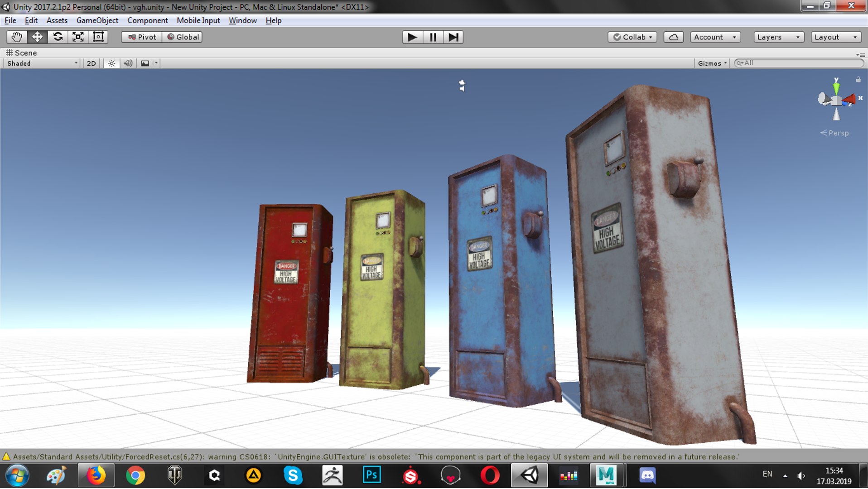The height and width of the screenshot is (489, 868).
Task: Open Scene panel options menu
Action: [x=860, y=54]
